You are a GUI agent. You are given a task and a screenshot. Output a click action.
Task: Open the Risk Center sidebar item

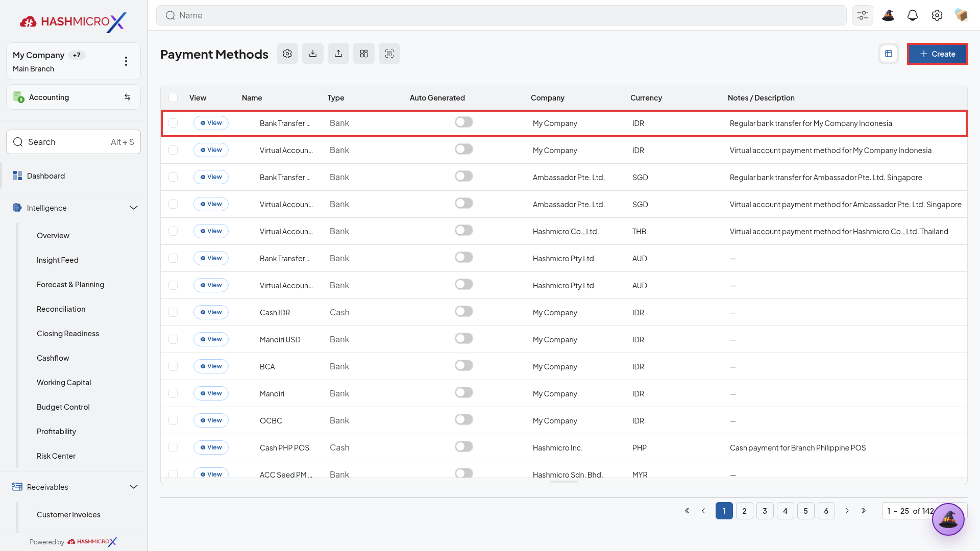(56, 456)
